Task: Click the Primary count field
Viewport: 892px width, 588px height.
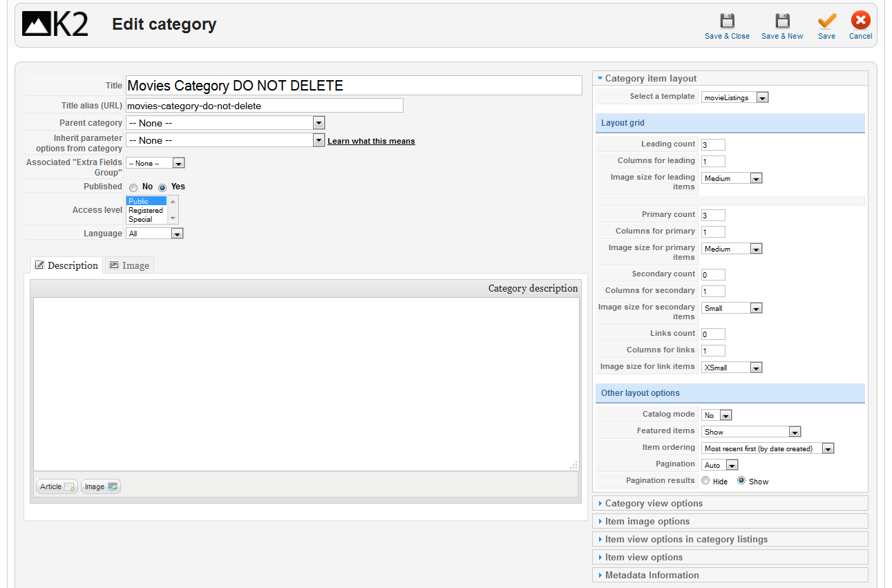Action: tap(713, 216)
